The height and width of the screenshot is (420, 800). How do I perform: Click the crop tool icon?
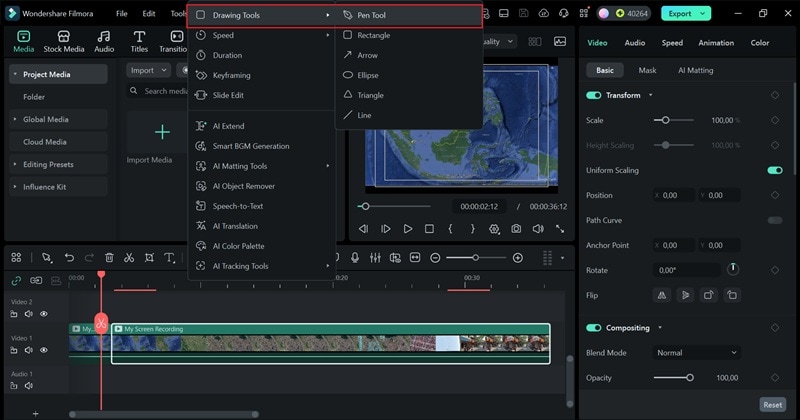tap(149, 258)
